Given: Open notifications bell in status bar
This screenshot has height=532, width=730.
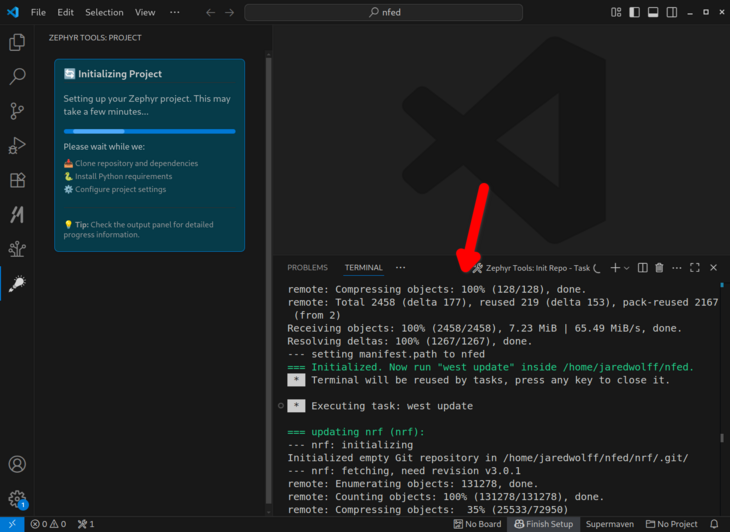Looking at the screenshot, I should coord(714,524).
